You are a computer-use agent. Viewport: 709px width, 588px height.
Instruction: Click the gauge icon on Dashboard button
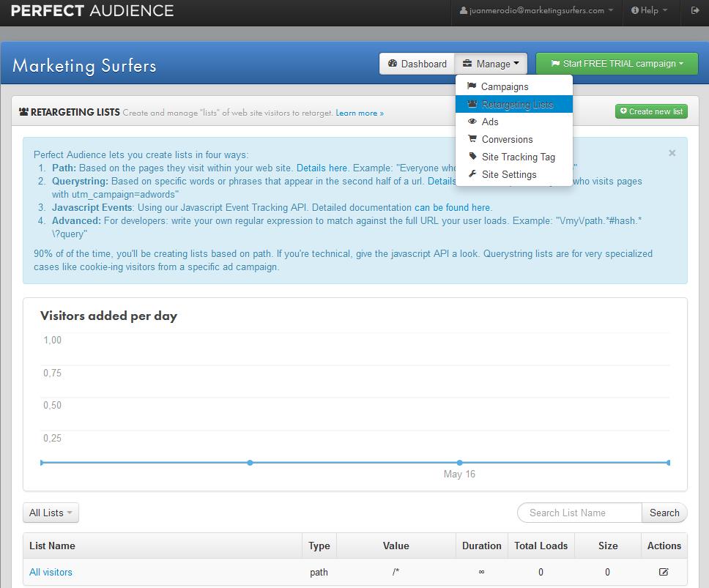point(393,63)
